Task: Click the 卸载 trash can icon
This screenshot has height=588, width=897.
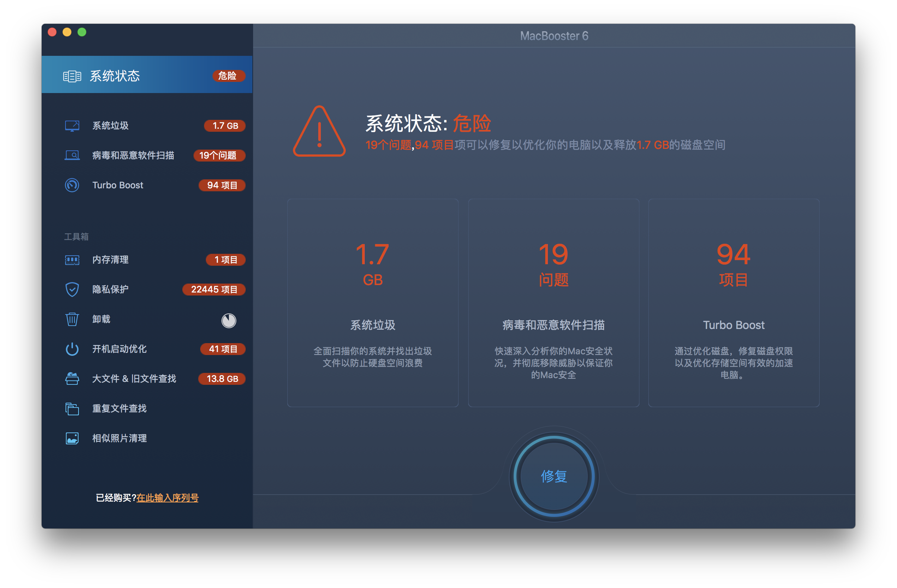Action: click(72, 320)
